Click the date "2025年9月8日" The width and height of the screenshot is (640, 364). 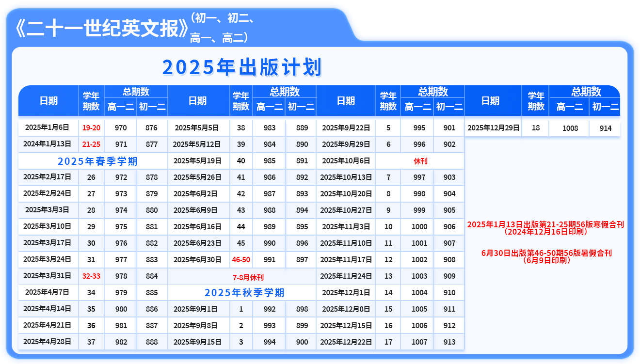point(197,326)
